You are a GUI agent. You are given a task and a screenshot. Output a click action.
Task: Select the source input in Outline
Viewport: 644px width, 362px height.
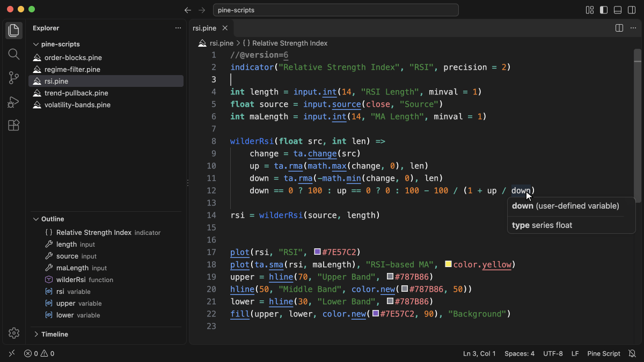[x=106, y=256]
